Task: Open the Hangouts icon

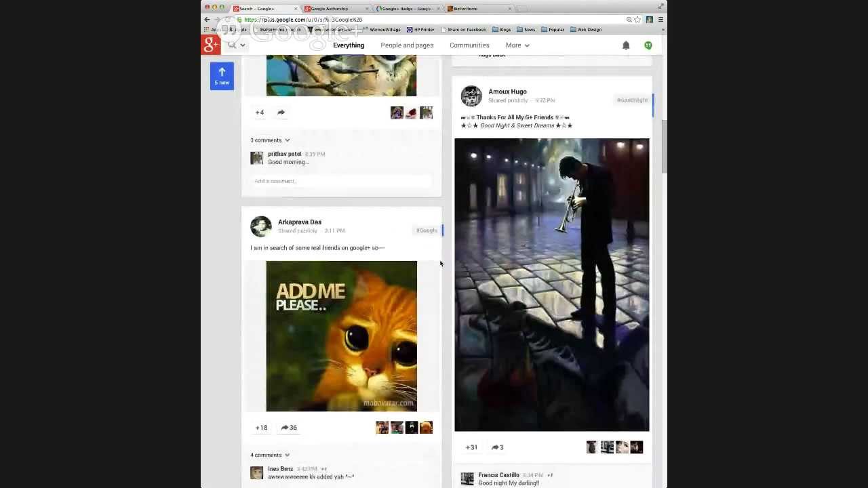Action: [x=648, y=45]
